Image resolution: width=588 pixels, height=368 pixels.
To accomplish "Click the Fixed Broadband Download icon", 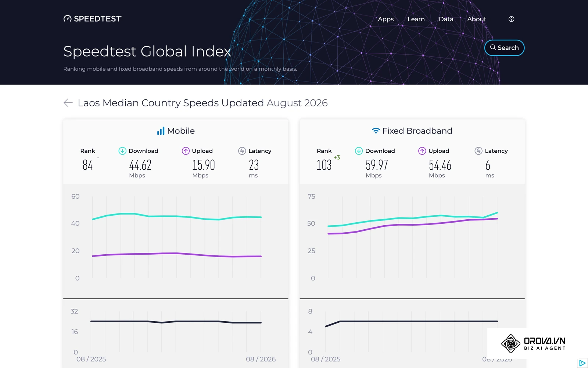I will click(x=359, y=151).
